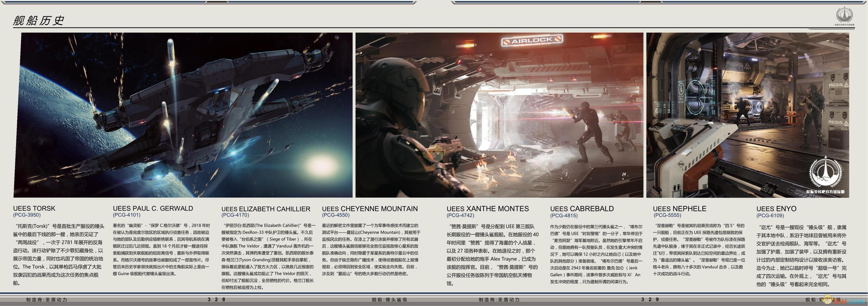Click 制造商:圣盾动力 in the page 329 footer

click(x=499, y=300)
